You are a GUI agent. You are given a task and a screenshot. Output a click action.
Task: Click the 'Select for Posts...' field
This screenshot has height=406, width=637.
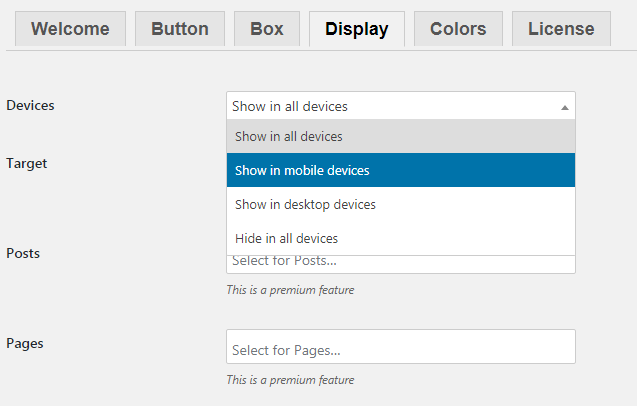tap(401, 264)
